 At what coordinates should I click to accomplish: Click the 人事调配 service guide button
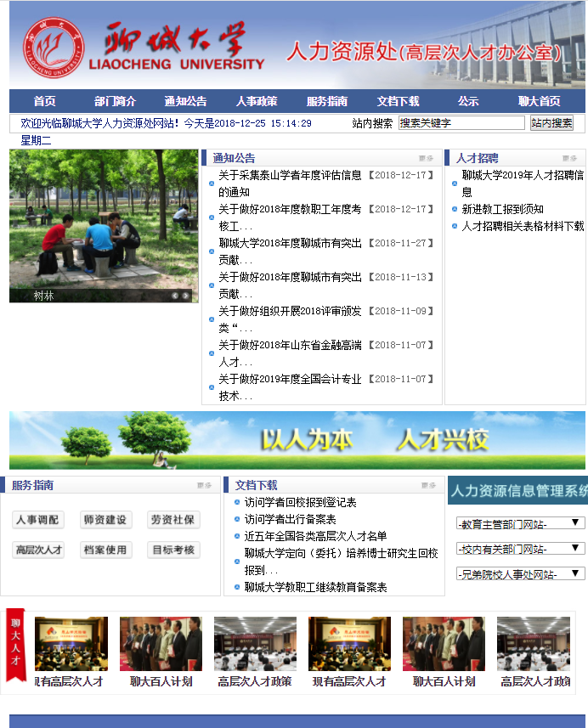[38, 520]
